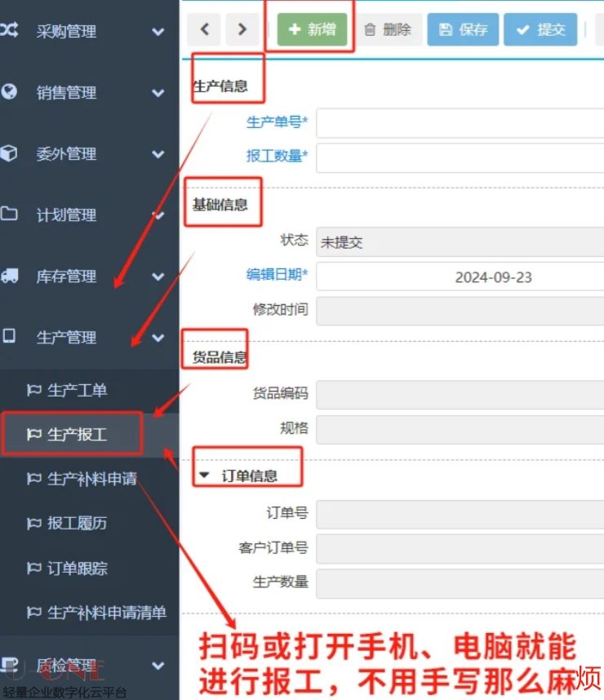604x700 pixels.
Task: Click the 货品编码 field
Action: [x=460, y=395]
